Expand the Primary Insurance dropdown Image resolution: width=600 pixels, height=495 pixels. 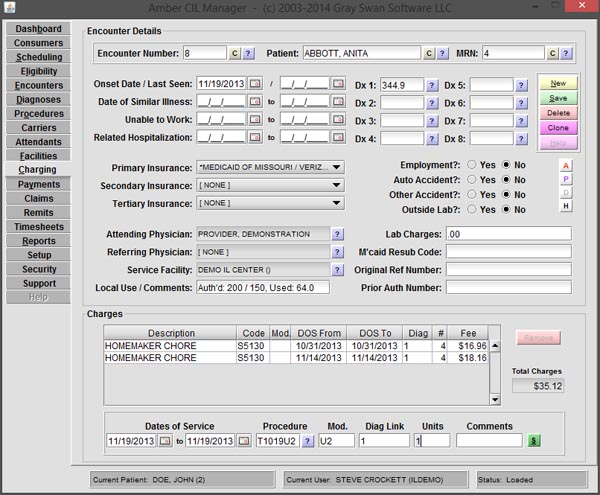coord(336,167)
